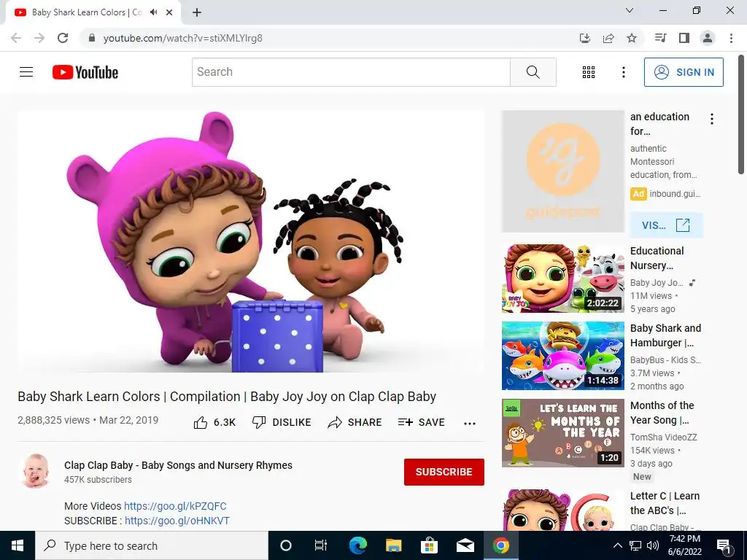This screenshot has height=560, width=747.
Task: Go forward using browser forward arrow
Action: coord(39,38)
